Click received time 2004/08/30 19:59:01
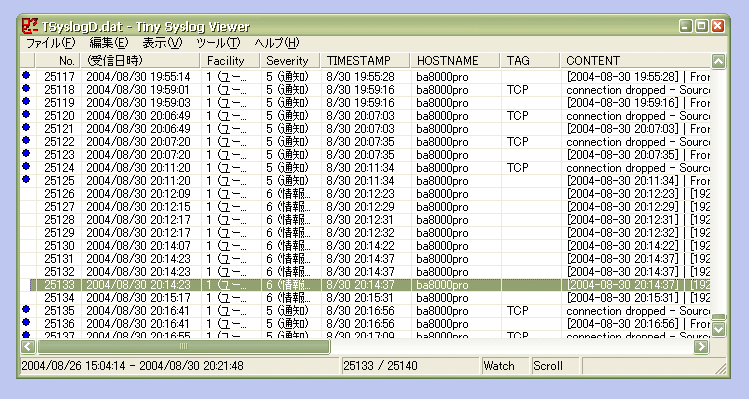The height and width of the screenshot is (399, 749). 138,89
